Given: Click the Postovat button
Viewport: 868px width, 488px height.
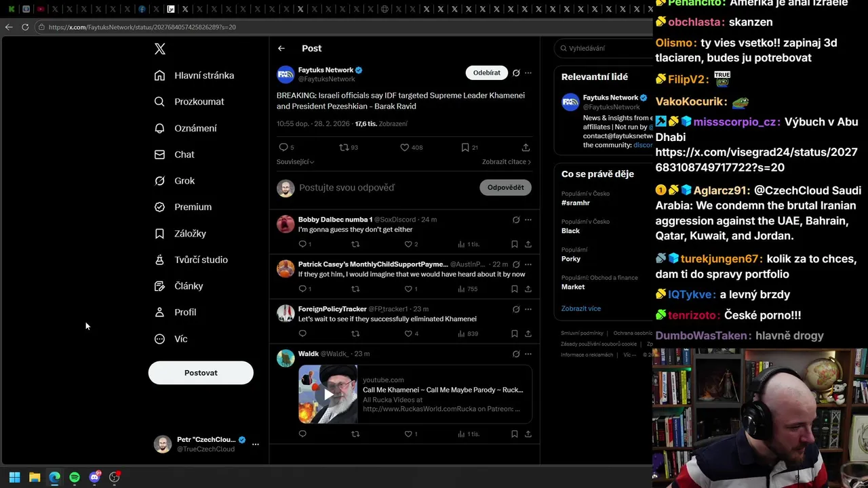Looking at the screenshot, I should click(201, 373).
